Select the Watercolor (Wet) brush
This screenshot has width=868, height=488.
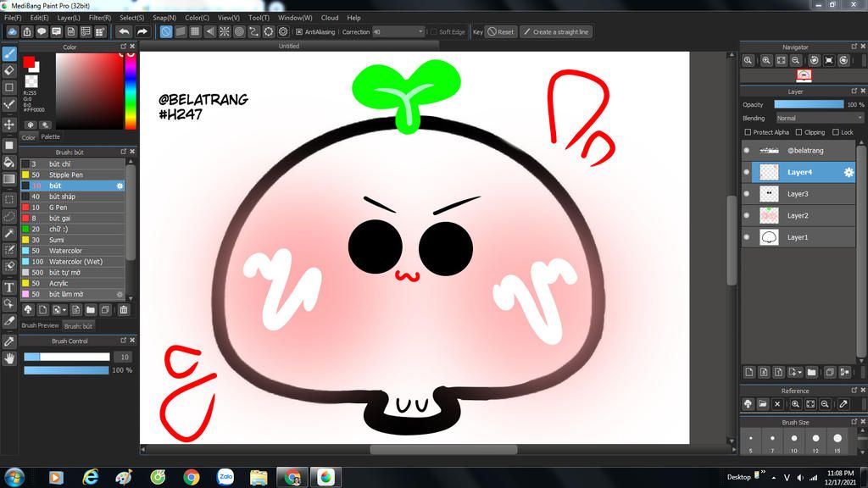point(73,262)
